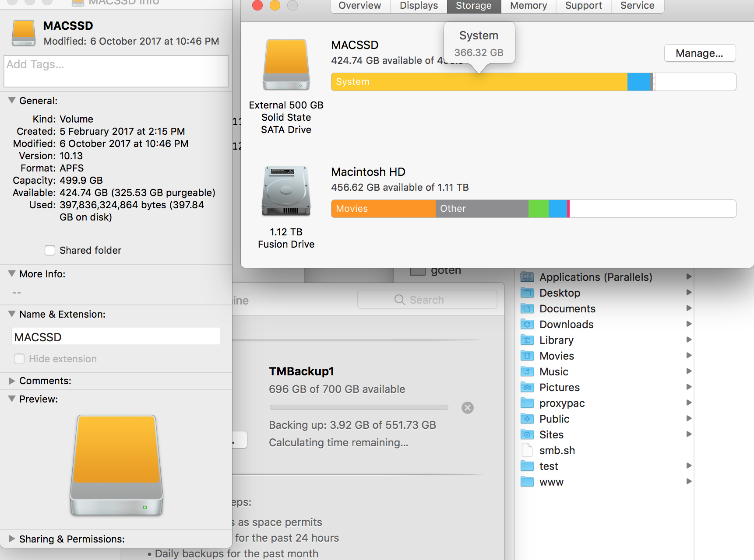Click the Add Tags field
The height and width of the screenshot is (560, 754).
(x=116, y=71)
